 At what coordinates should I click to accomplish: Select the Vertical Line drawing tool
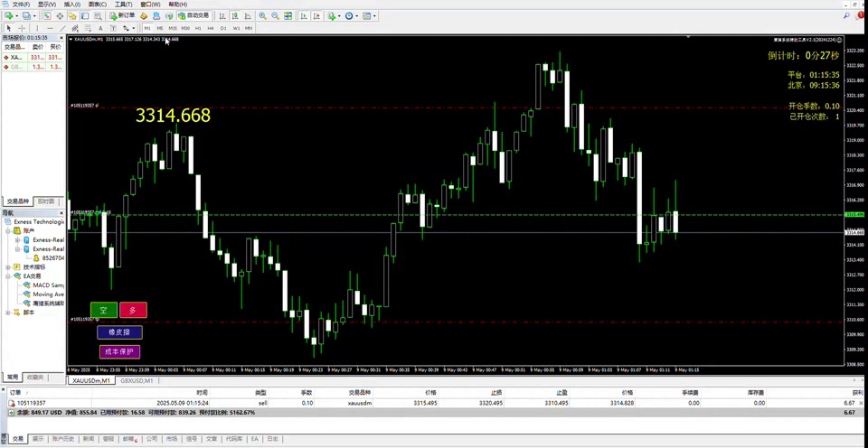pos(37,28)
